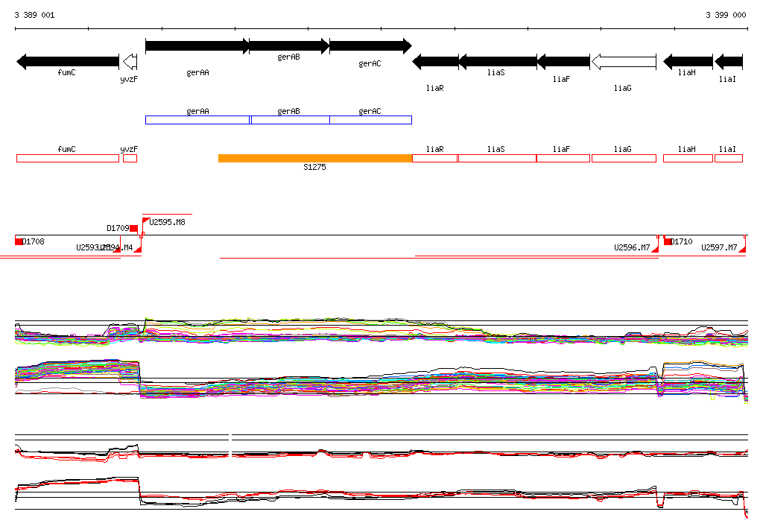This screenshot has height=532, width=763.
Task: Select the black gerAA gene arrow
Action: 197,46
